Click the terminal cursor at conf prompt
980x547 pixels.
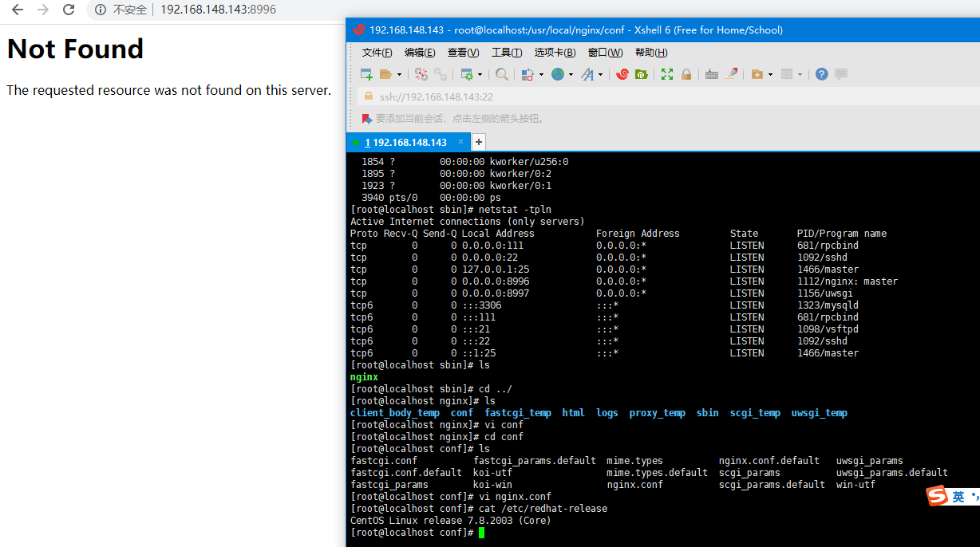point(481,533)
